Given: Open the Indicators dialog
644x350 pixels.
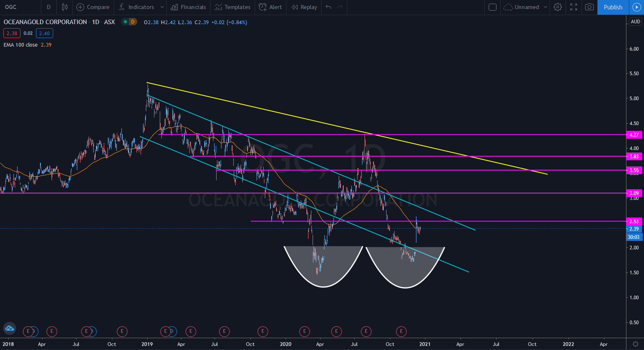Looking at the screenshot, I should (136, 7).
